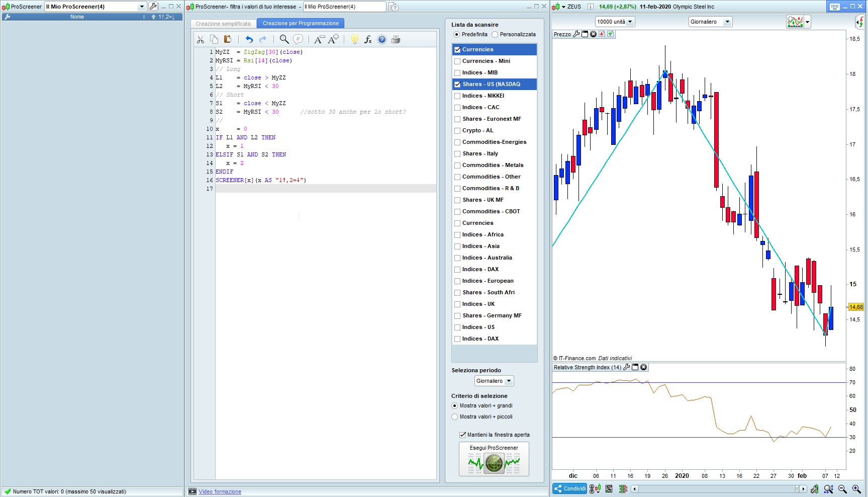
Task: Open the chart timeframe Giornaliero dropdown
Action: click(x=710, y=22)
